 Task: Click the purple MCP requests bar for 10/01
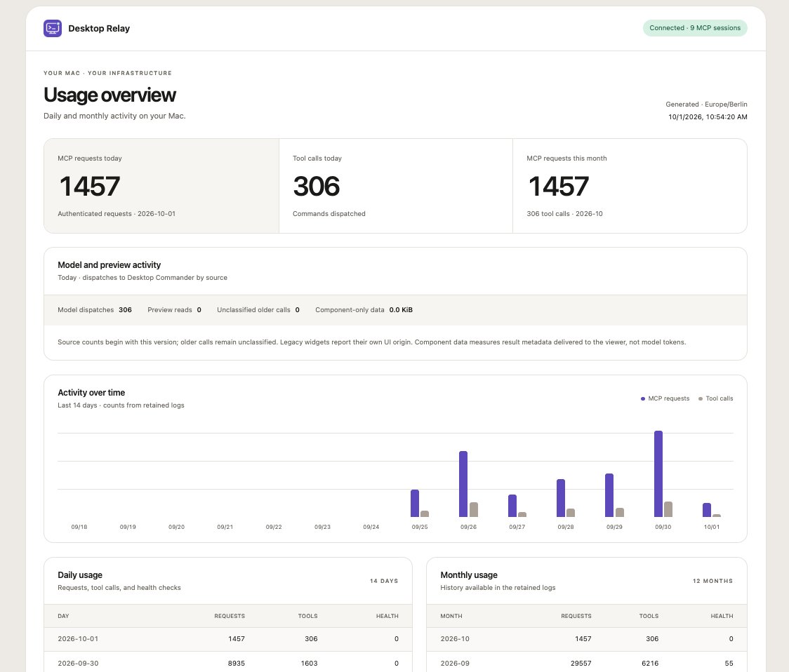click(x=706, y=510)
